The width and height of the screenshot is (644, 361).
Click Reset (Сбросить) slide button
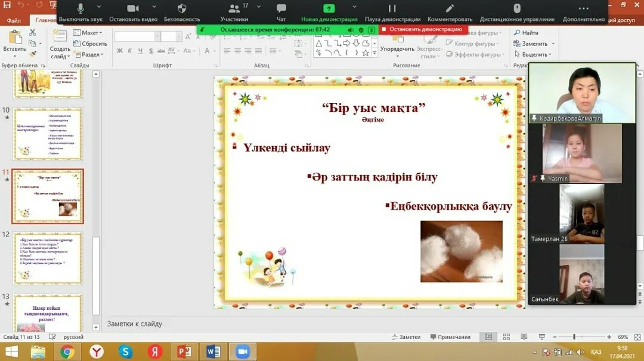pyautogui.click(x=90, y=43)
